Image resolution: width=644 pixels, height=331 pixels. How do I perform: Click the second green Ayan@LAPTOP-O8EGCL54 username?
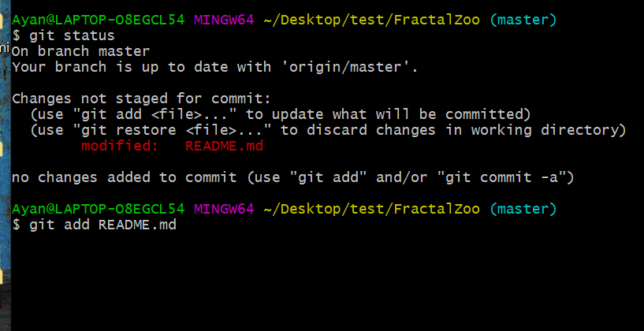tap(98, 209)
